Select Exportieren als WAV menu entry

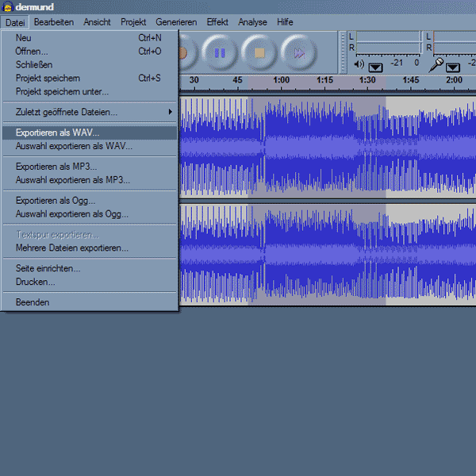[x=58, y=132]
